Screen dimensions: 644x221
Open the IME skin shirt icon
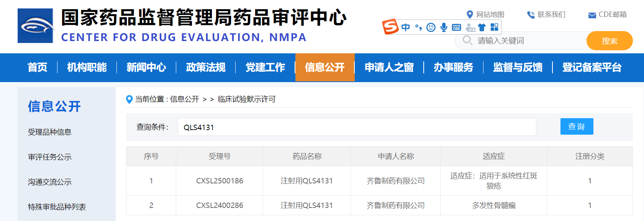482,27
